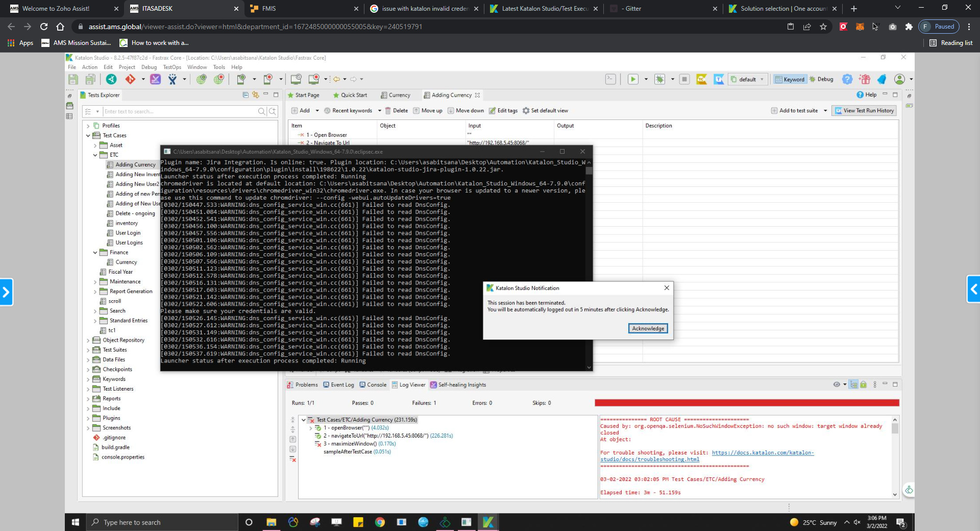Open the notifications bell icon
The width and height of the screenshot is (980, 531).
pyautogui.click(x=882, y=79)
